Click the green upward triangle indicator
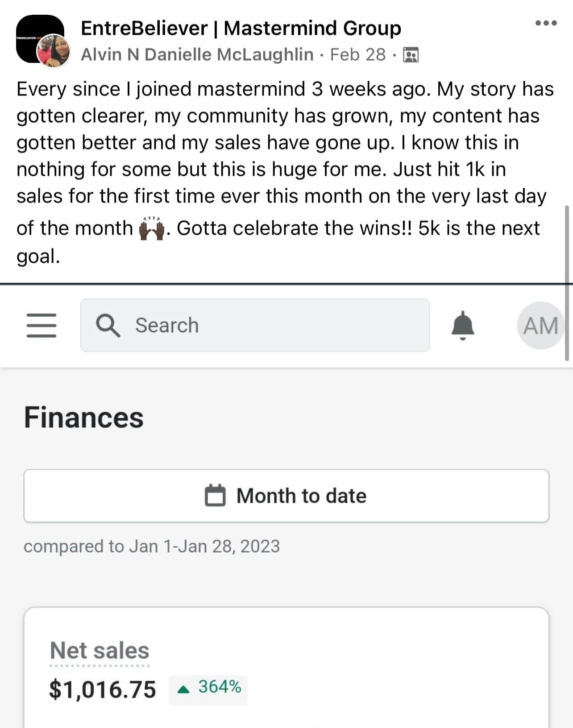Viewport: 573px width, 728px height. point(183,690)
